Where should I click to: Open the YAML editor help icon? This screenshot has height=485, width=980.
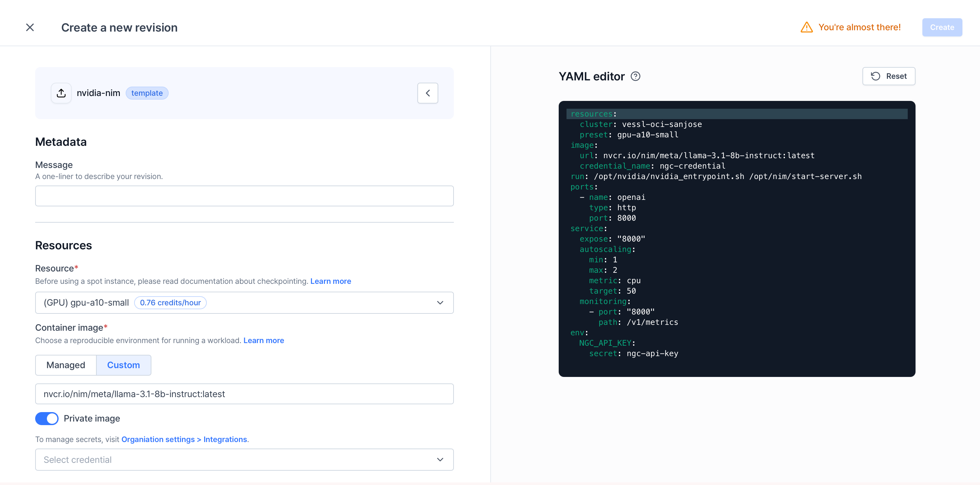coord(635,76)
